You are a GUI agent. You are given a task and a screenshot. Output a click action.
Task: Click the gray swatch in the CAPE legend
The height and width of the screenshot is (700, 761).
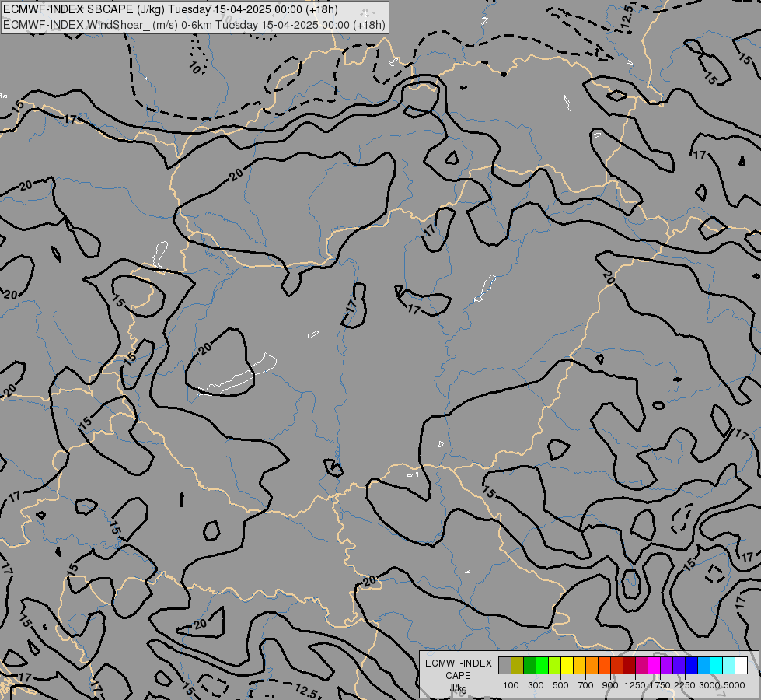[x=504, y=665]
